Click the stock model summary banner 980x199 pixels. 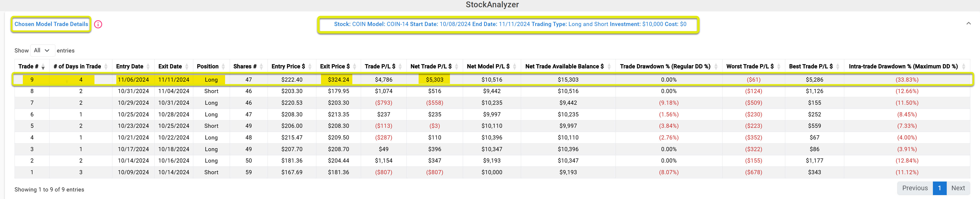click(510, 24)
